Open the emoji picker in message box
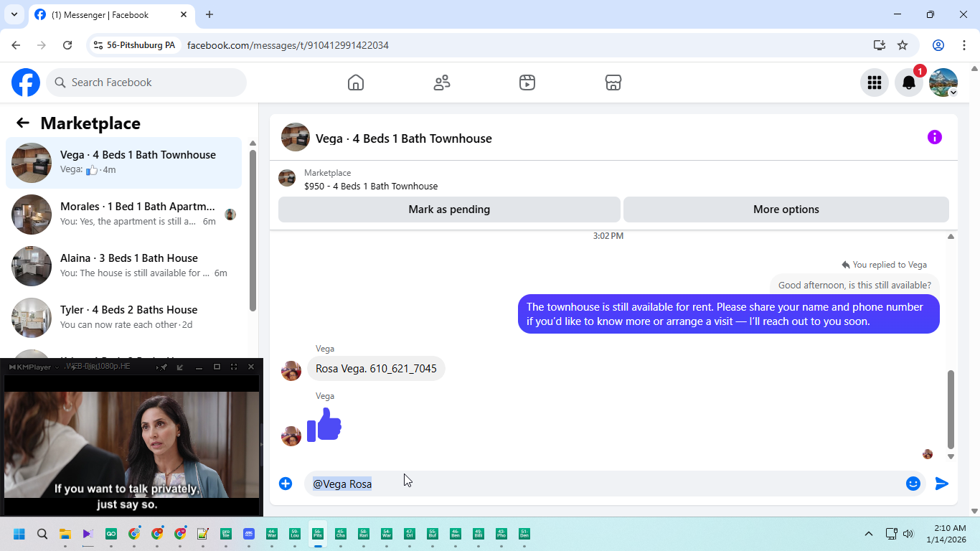This screenshot has width=980, height=551. point(913,484)
